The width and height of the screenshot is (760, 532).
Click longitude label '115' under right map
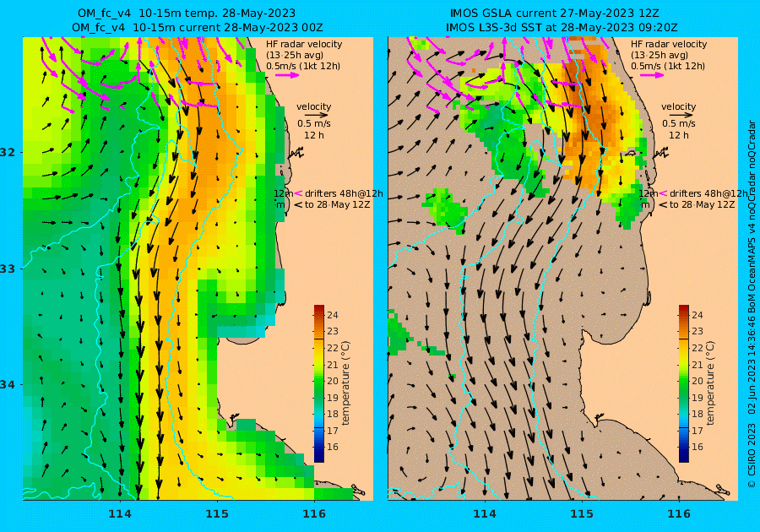[x=582, y=513]
